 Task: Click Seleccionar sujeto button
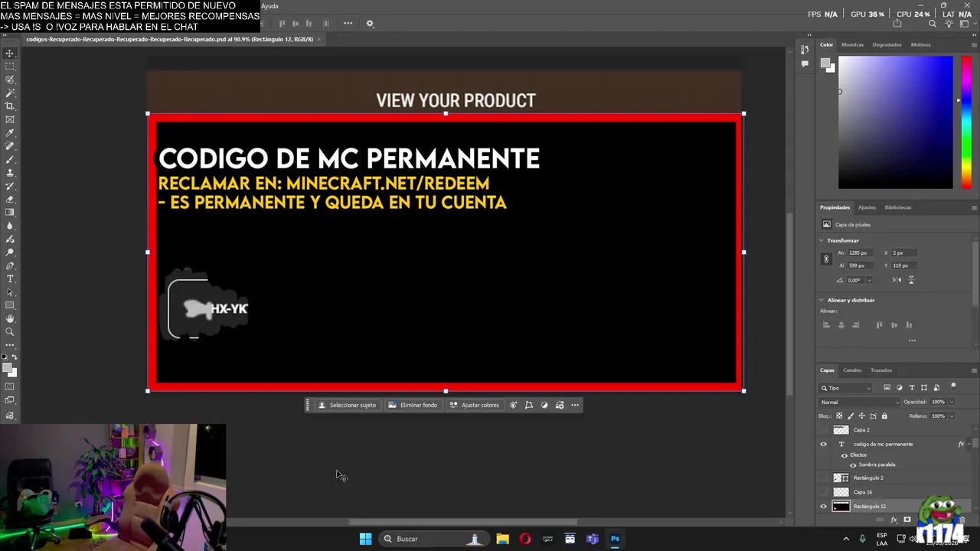point(347,405)
